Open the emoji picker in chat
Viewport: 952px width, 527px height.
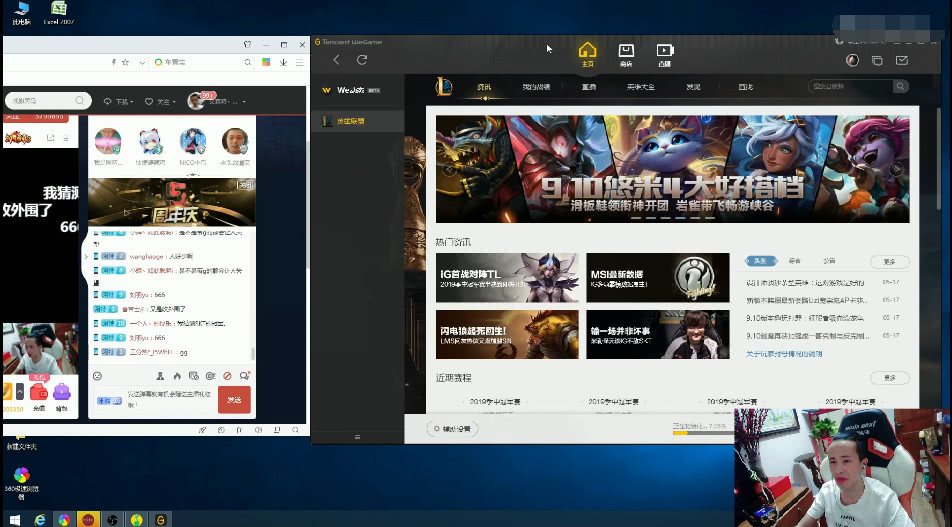tap(97, 376)
